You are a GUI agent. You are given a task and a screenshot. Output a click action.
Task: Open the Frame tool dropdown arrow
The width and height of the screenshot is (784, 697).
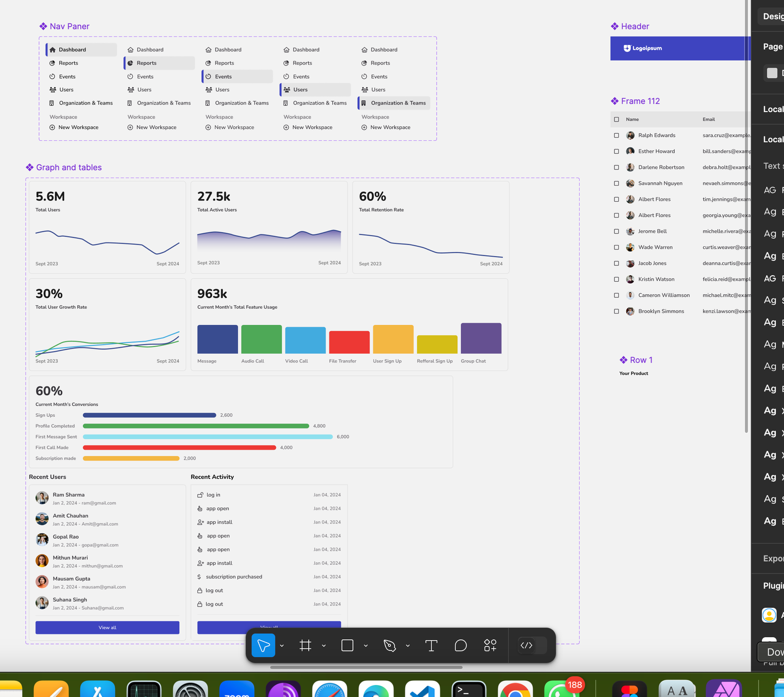click(324, 646)
